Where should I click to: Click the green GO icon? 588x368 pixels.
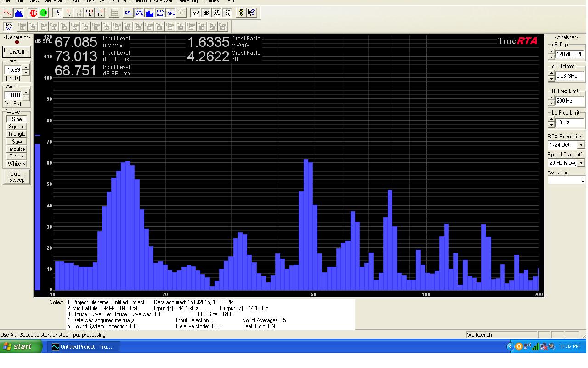(44, 13)
